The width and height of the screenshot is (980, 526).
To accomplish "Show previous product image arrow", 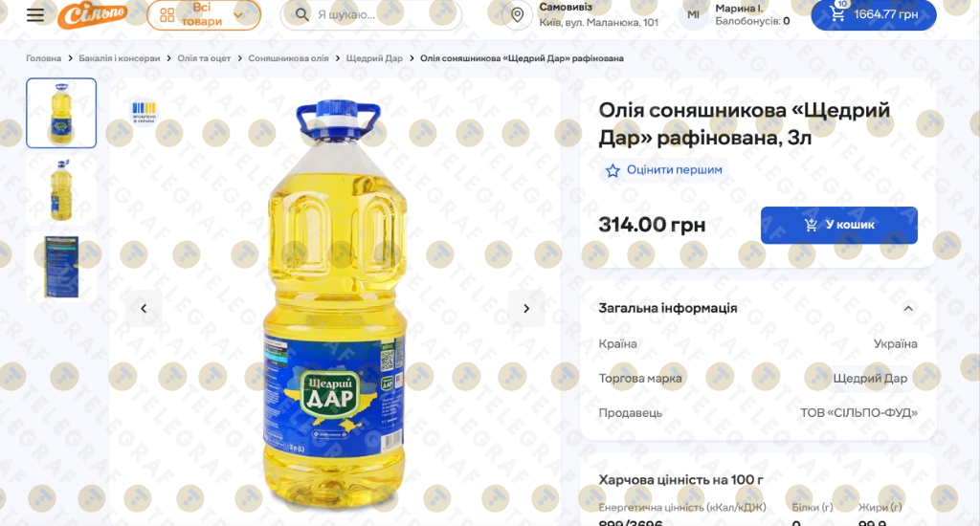I will pos(144,309).
